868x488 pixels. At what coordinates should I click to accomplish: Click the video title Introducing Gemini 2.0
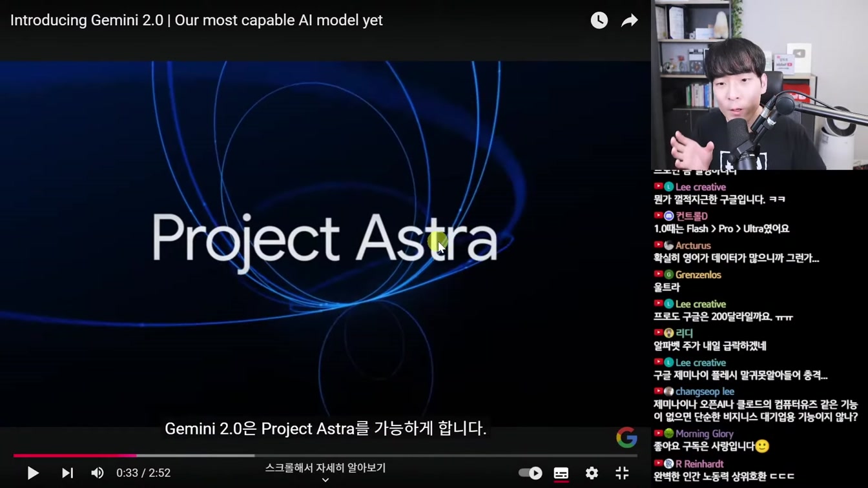tap(196, 21)
